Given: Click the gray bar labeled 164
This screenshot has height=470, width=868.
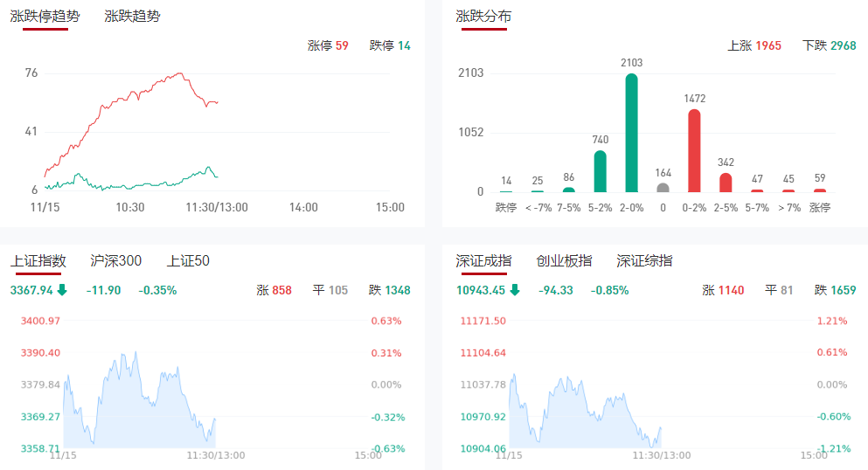Looking at the screenshot, I should click(x=663, y=187).
